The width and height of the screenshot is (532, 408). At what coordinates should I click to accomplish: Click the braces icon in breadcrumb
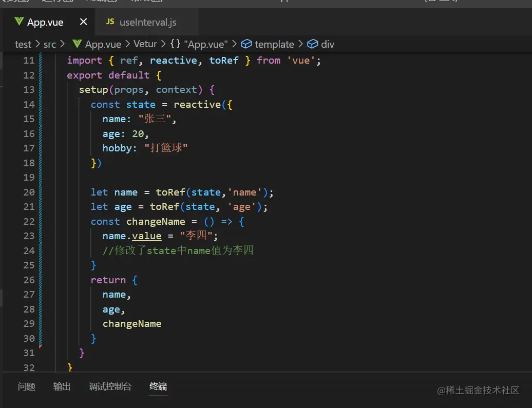point(175,44)
